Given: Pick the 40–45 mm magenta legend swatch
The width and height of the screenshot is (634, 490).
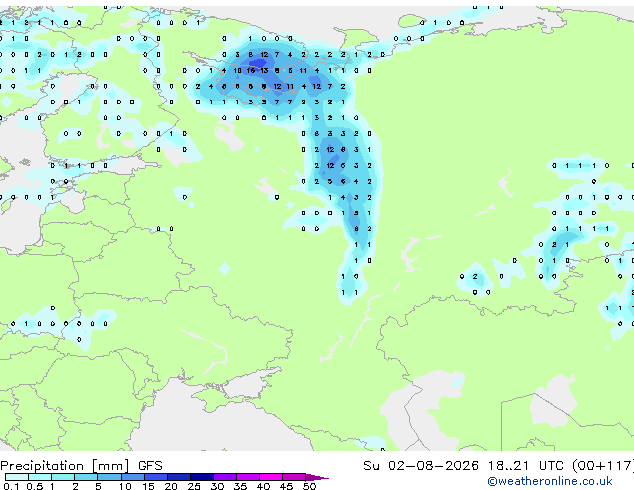Looking at the screenshot, I should (x=271, y=477).
